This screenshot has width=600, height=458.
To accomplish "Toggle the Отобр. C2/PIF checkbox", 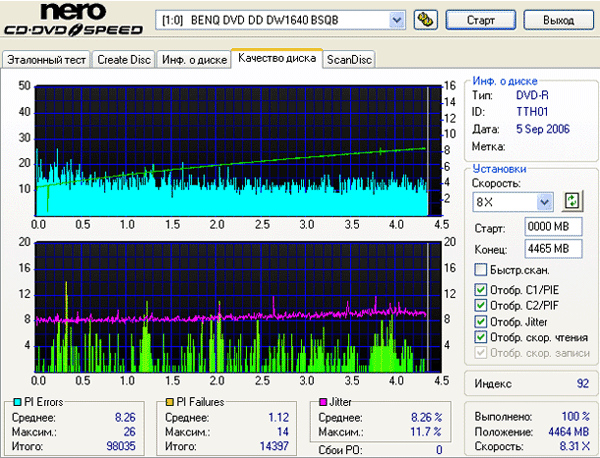I will click(x=481, y=306).
